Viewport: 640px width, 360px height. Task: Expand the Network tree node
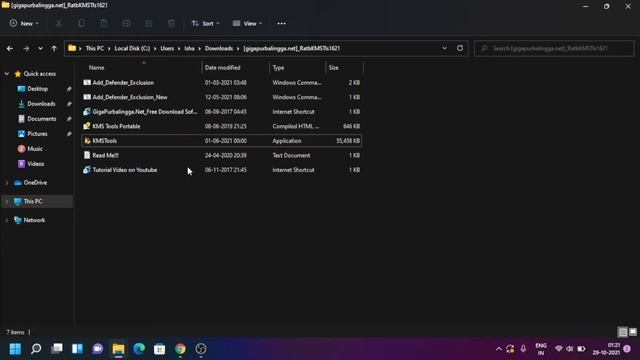point(7,220)
